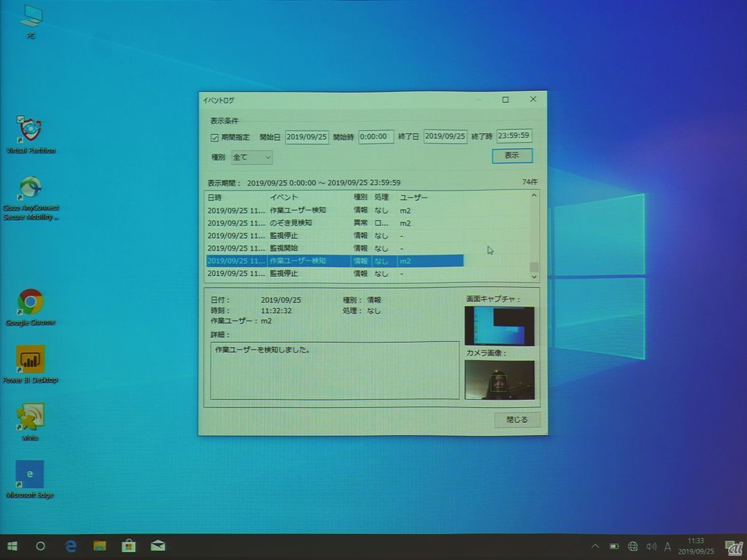
Task: Sort by the イベント column header
Action: pos(284,197)
